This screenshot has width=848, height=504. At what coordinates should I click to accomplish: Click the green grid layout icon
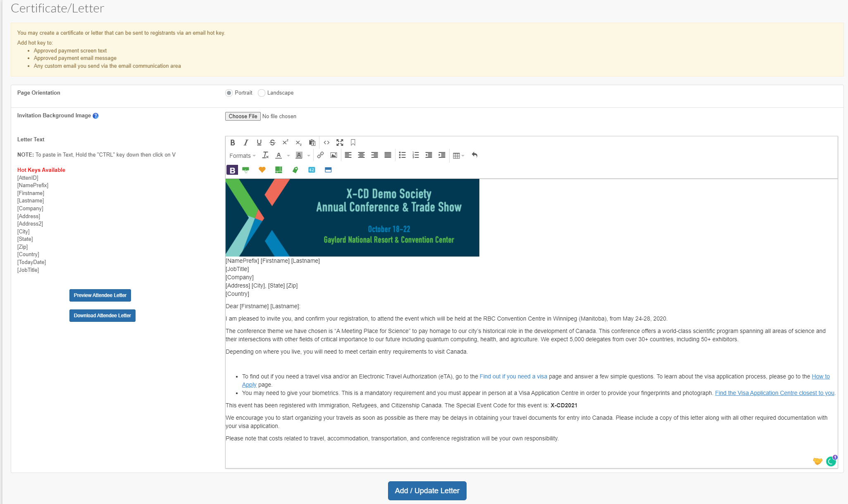point(279,170)
